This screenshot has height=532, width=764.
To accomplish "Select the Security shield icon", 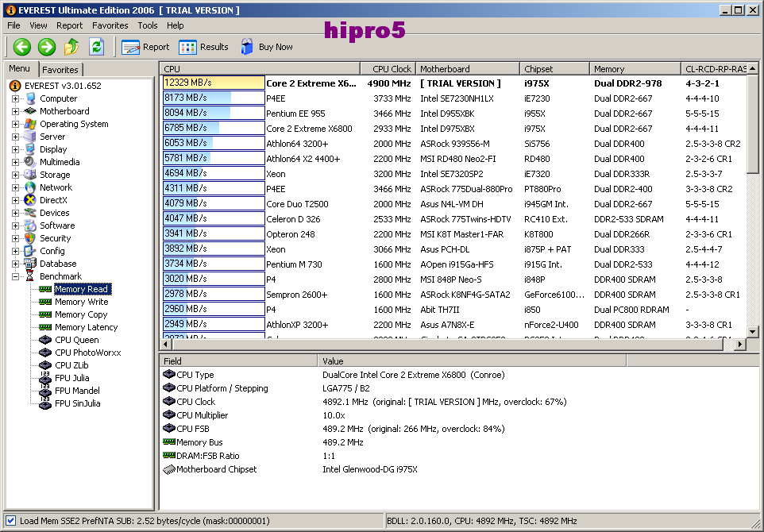I will click(30, 237).
